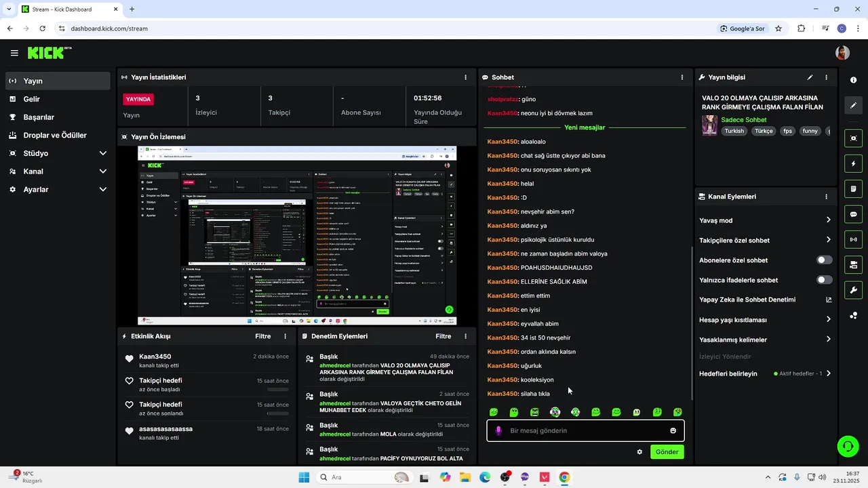Click the three-dots cluster icon in sidebar
Screen dimensions: 868x488
(853, 315)
